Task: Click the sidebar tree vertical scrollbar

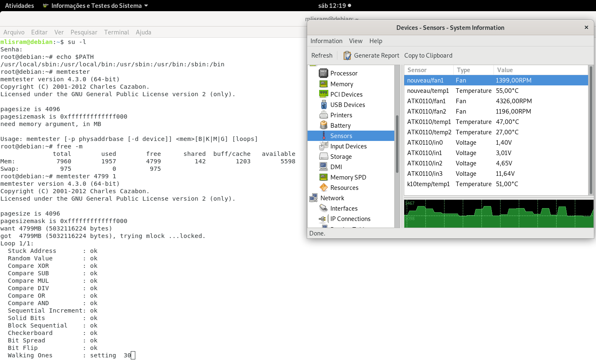Action: point(397,144)
